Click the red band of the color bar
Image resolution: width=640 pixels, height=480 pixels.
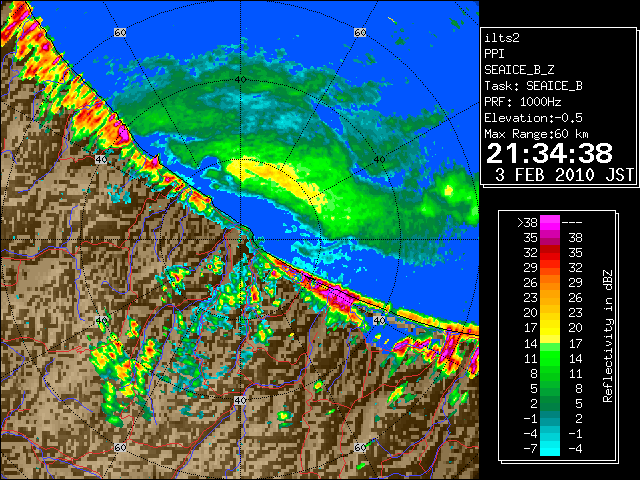(x=550, y=253)
